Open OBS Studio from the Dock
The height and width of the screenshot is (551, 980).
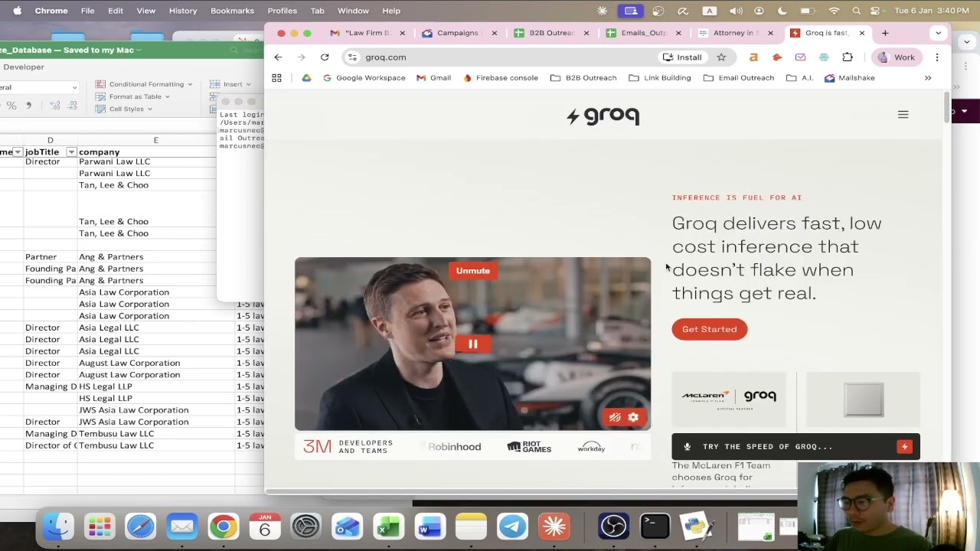point(613,527)
